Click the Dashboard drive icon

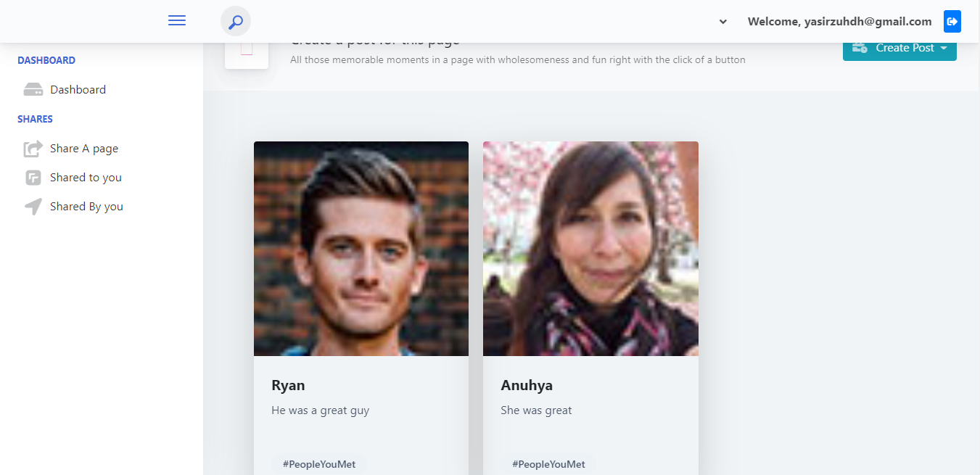click(x=33, y=90)
